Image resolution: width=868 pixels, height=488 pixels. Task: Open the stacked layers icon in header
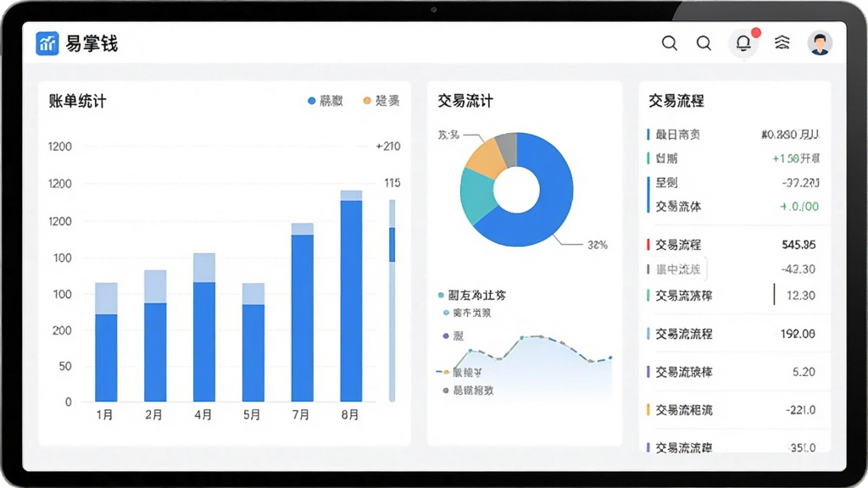782,42
